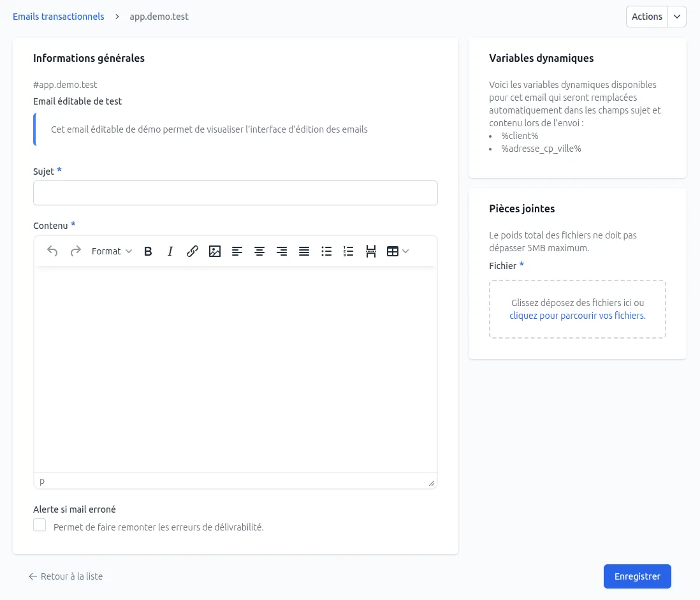Screen dimensions: 700x600
Task: Align the content text to the left
Action: (237, 251)
